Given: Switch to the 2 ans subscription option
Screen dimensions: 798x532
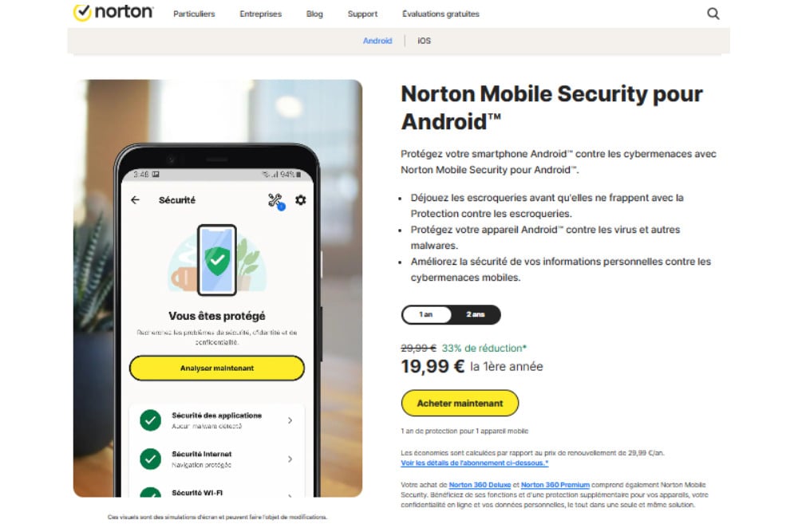Looking at the screenshot, I should coord(476,315).
